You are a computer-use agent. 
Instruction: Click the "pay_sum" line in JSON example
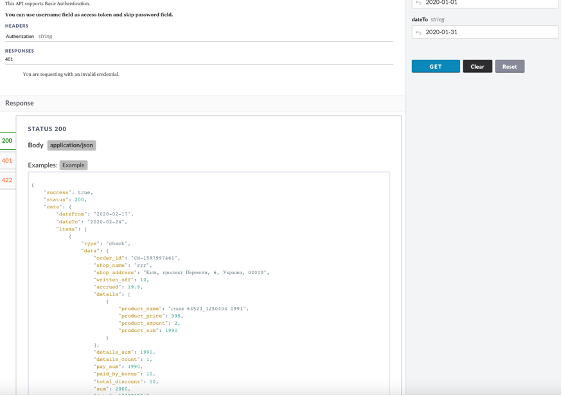(x=118, y=367)
